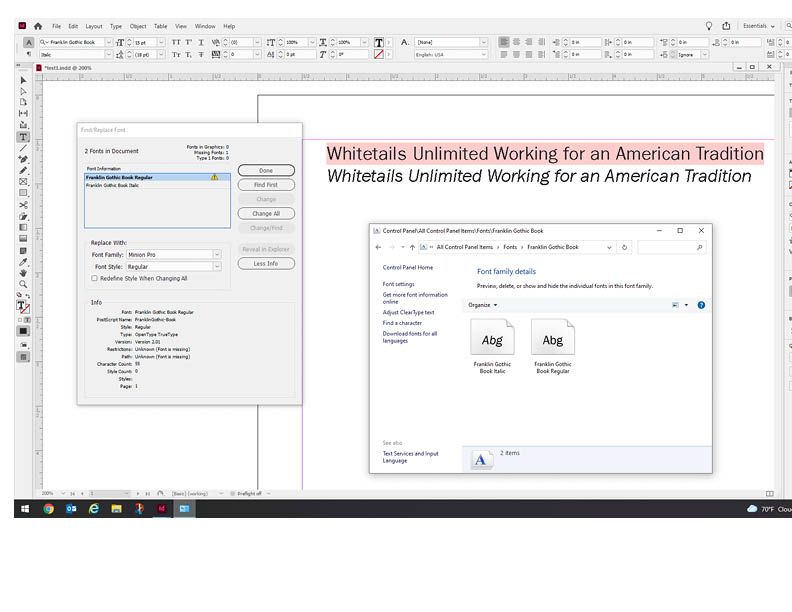
Task: Open language English: USA dropdown
Action: (x=483, y=55)
